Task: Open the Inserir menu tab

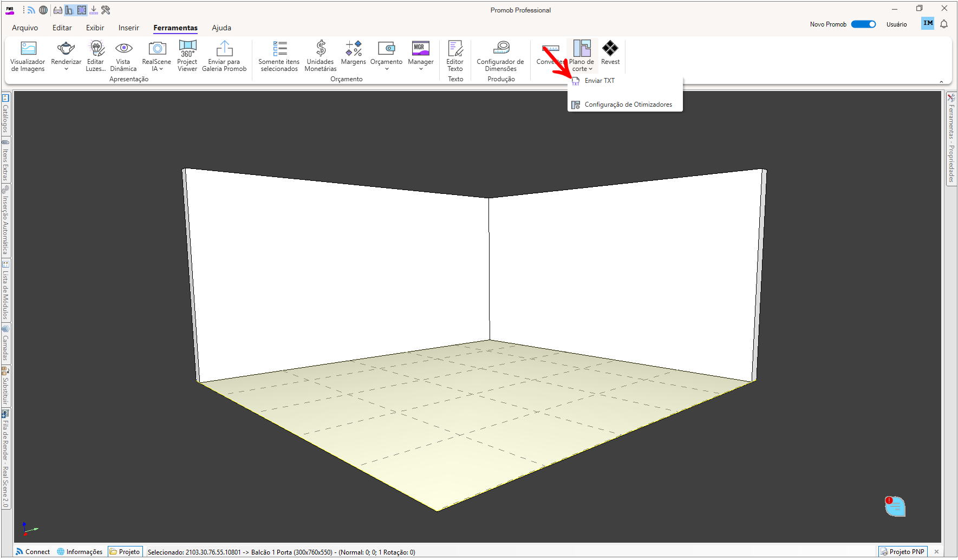Action: pyautogui.click(x=129, y=28)
